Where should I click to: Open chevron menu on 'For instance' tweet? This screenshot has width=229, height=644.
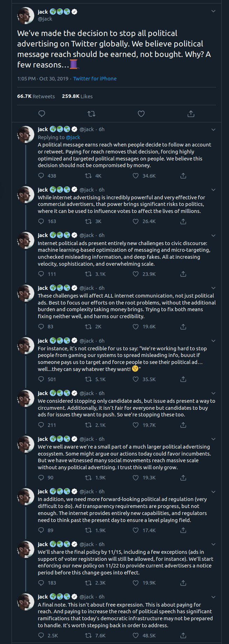pos(213,341)
